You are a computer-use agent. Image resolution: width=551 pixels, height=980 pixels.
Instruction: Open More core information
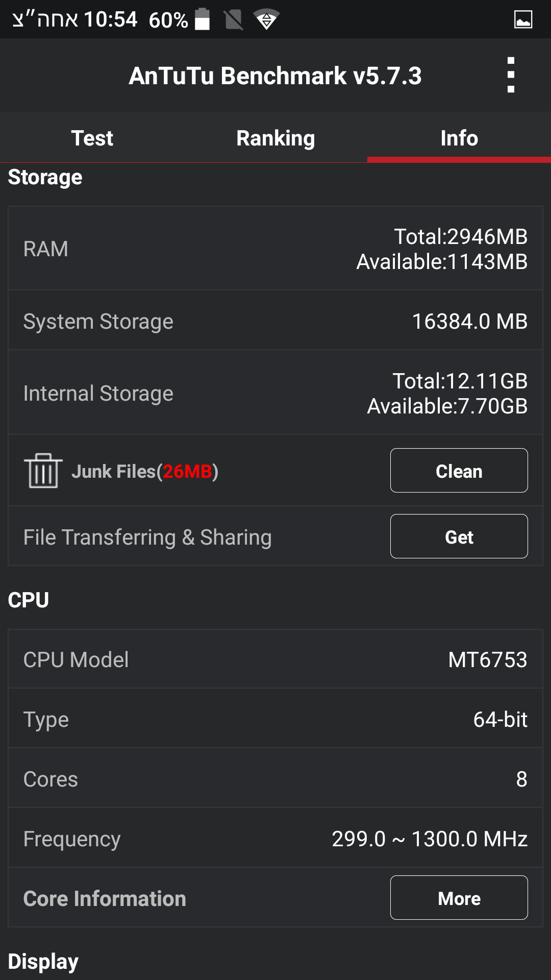point(459,898)
